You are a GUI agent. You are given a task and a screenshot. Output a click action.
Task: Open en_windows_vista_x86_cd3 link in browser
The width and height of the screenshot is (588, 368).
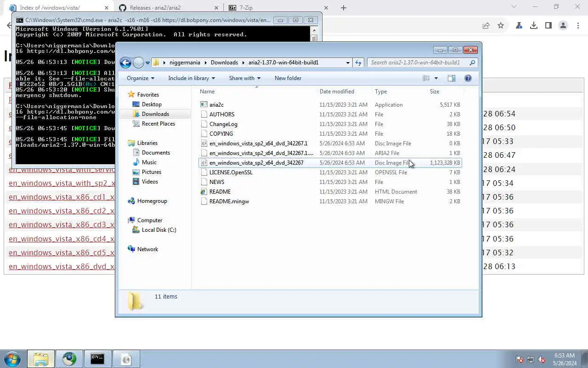coord(62,225)
